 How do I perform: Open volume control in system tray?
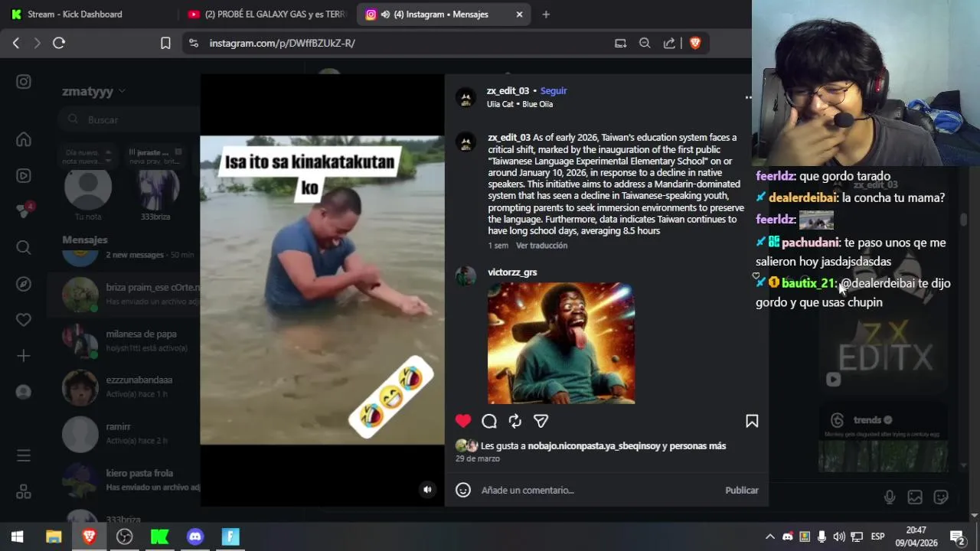(839, 536)
